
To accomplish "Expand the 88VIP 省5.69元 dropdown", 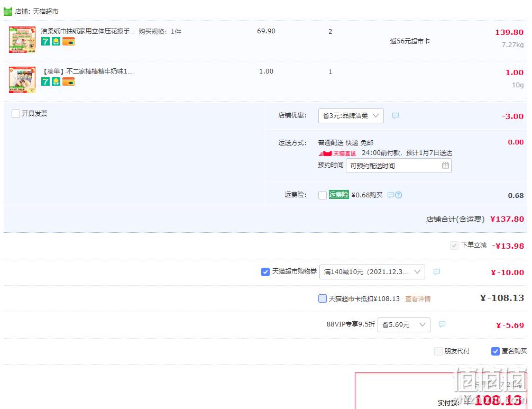I will click(403, 325).
